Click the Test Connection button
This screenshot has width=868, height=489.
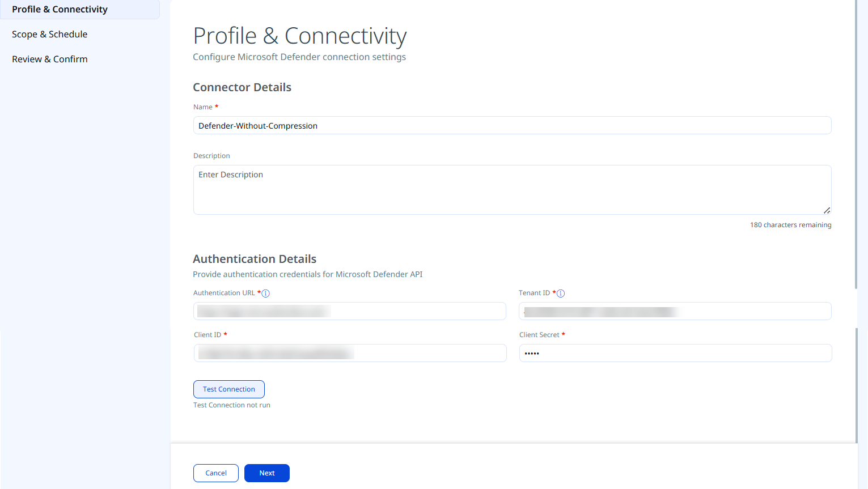tap(229, 389)
